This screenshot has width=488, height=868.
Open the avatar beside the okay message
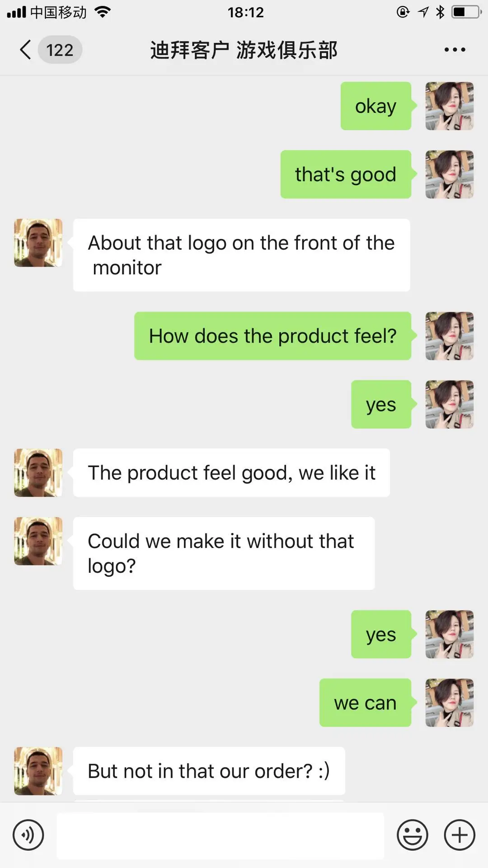(x=450, y=106)
